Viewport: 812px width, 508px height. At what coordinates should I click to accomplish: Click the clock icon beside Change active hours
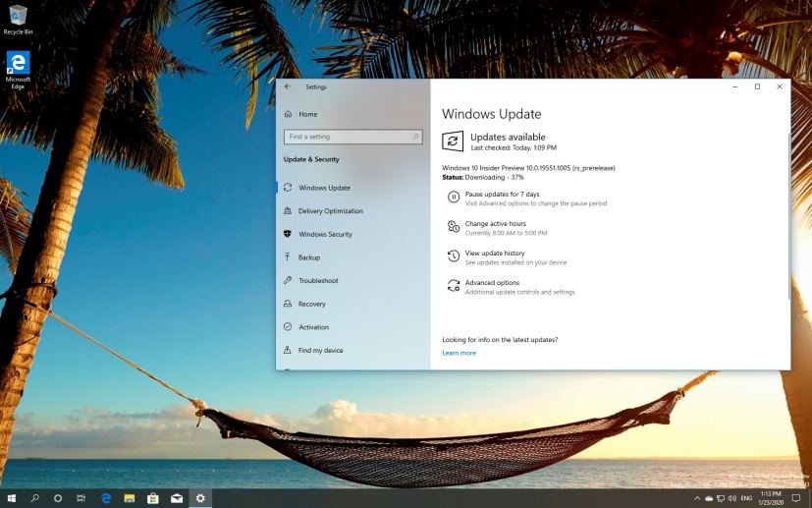453,227
